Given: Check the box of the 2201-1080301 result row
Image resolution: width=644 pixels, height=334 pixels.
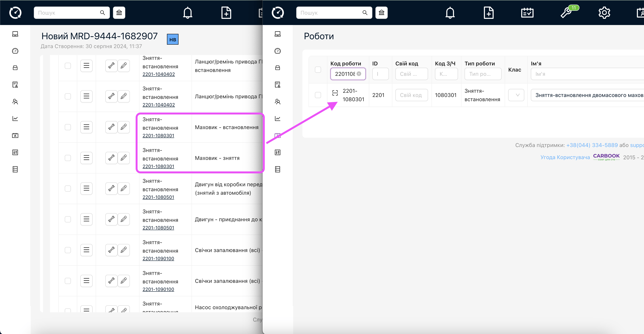Looking at the screenshot, I should (x=318, y=95).
